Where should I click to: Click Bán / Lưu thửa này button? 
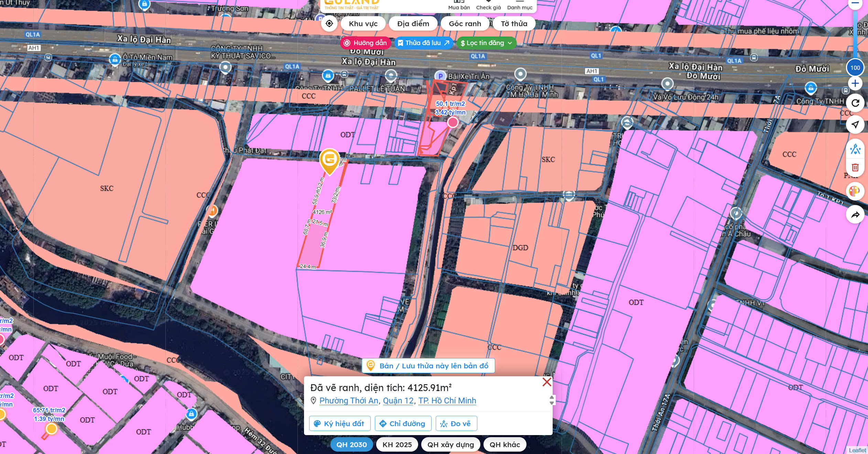click(x=428, y=366)
